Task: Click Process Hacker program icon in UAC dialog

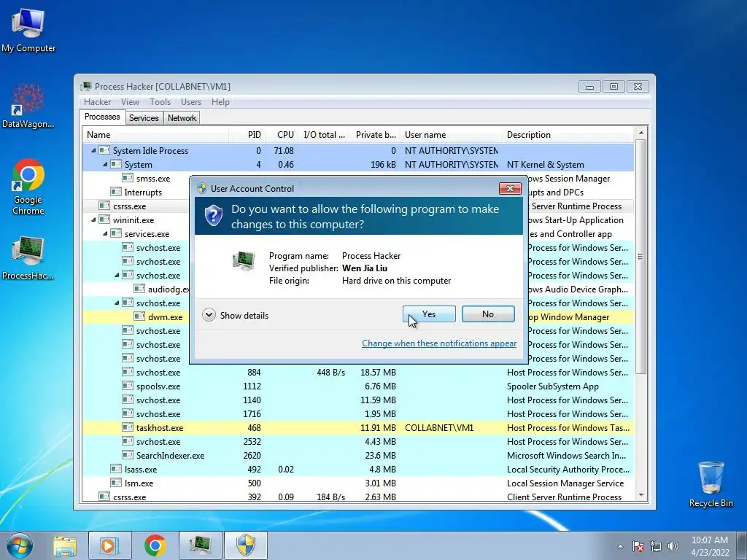Action: pos(244,261)
